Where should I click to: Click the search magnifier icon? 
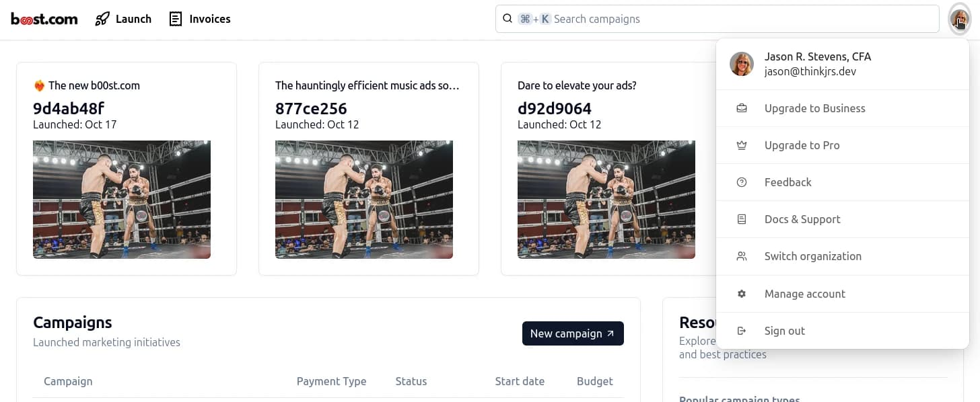508,19
